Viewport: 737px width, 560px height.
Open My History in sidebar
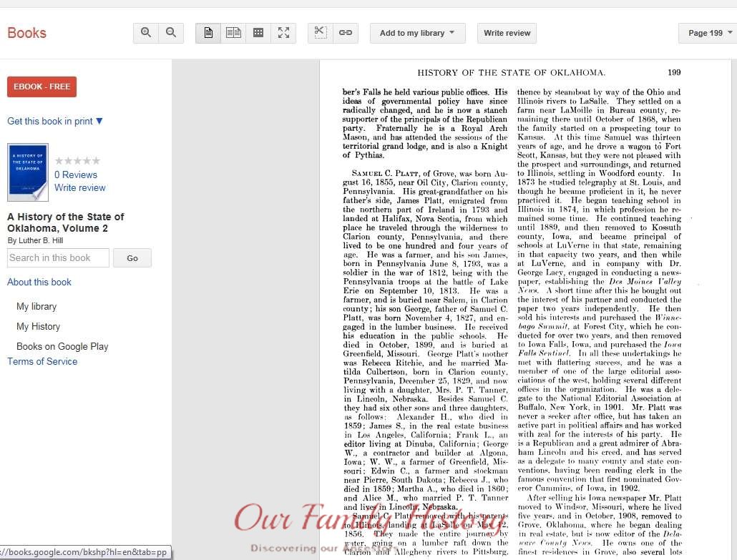[38, 326]
